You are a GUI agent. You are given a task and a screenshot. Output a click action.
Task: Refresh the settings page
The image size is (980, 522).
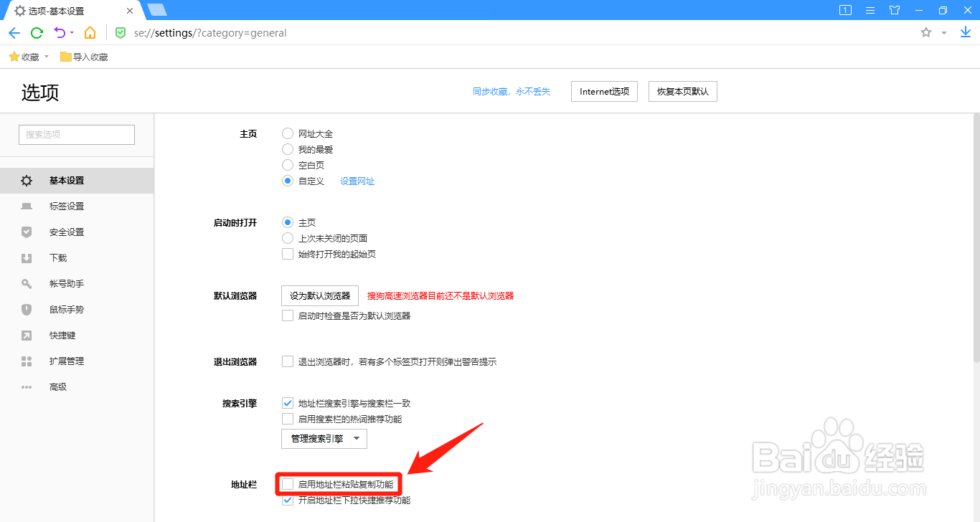click(36, 32)
